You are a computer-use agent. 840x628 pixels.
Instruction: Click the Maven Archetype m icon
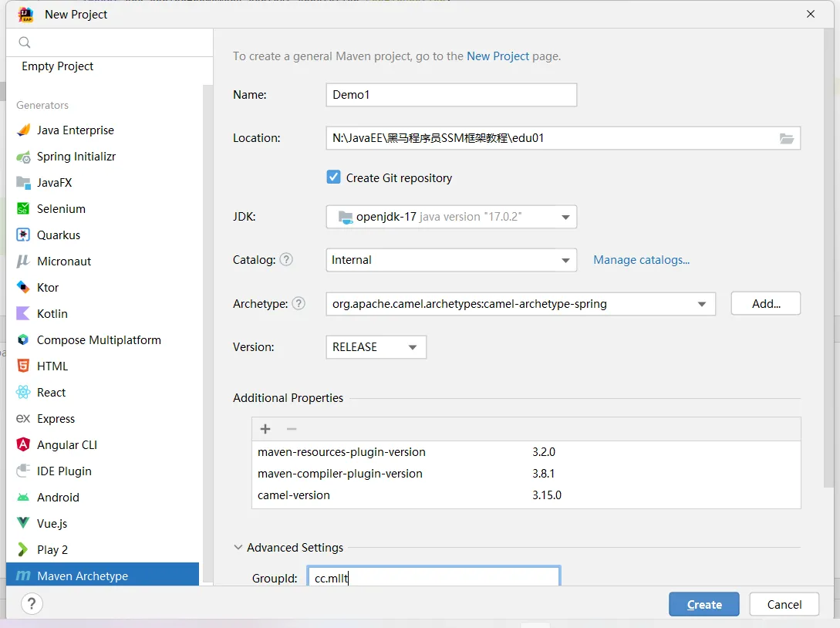pos(23,576)
